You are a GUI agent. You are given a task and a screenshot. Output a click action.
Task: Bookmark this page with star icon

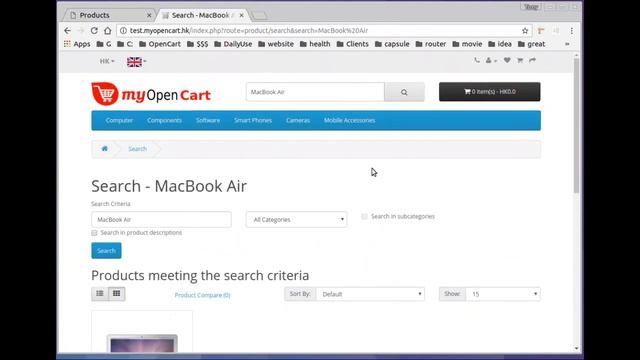pos(525,31)
